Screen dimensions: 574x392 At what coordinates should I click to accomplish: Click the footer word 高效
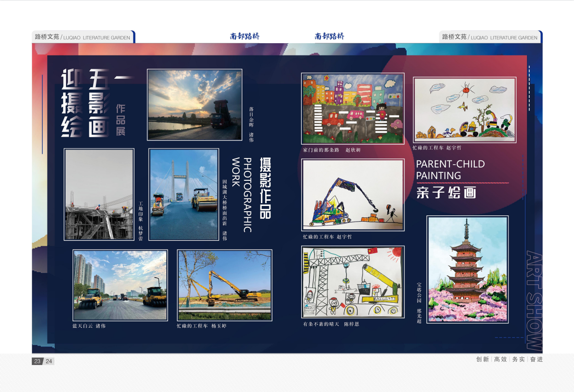click(x=500, y=359)
